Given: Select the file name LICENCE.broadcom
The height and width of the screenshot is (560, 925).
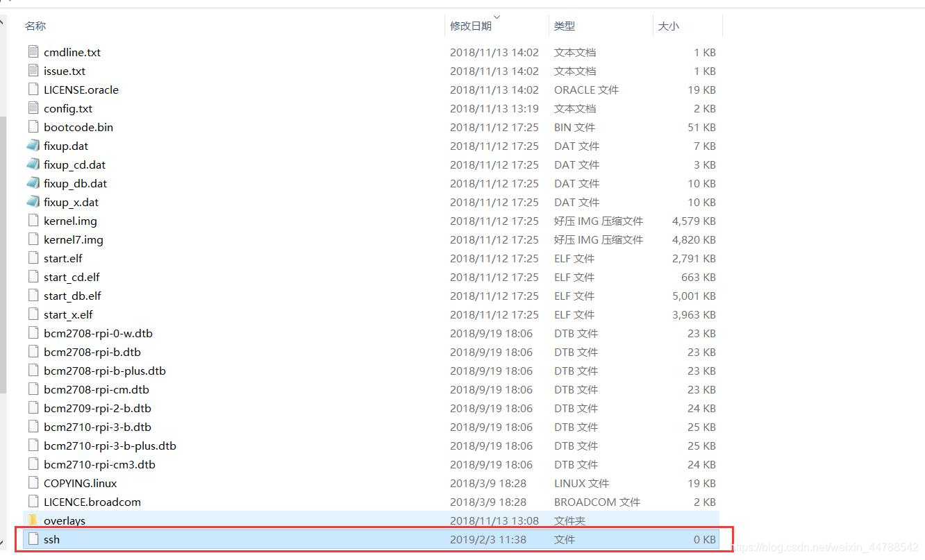Looking at the screenshot, I should click(x=92, y=502).
